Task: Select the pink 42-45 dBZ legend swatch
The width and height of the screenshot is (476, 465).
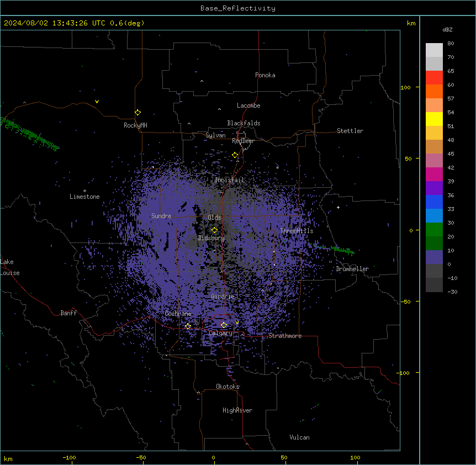Action: [434, 161]
